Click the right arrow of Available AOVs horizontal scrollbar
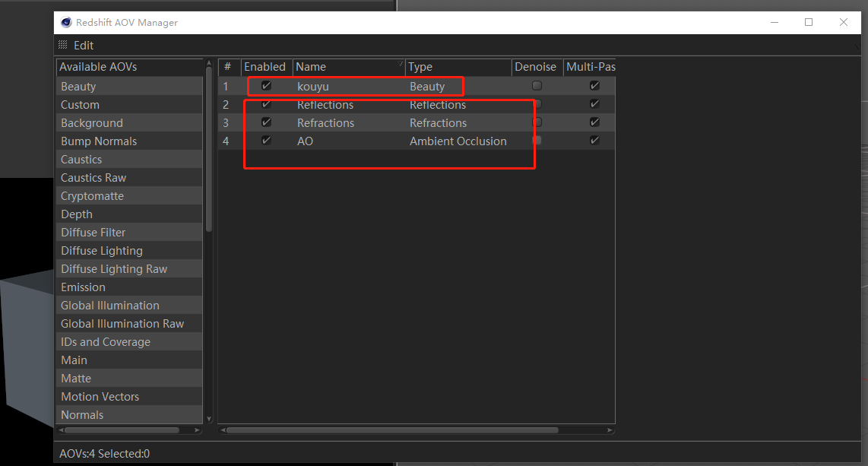The height and width of the screenshot is (466, 868). click(198, 430)
